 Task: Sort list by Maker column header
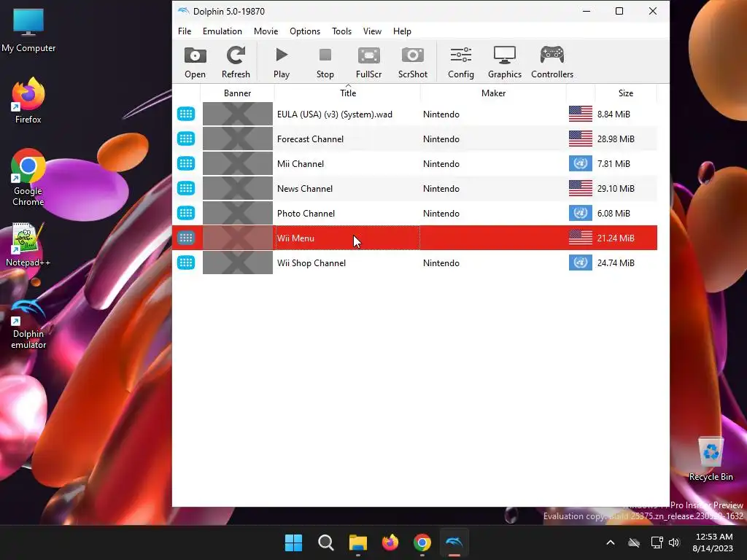[493, 93]
